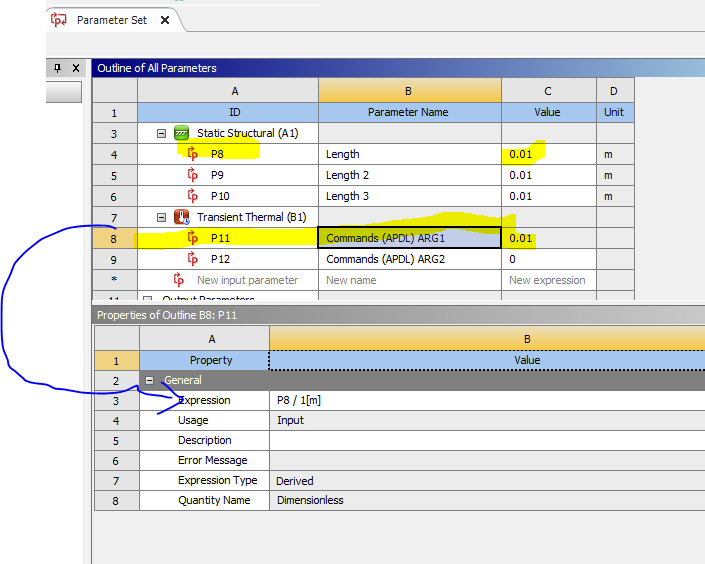Click the Unit header cell
This screenshot has width=705, height=564.
(x=615, y=112)
